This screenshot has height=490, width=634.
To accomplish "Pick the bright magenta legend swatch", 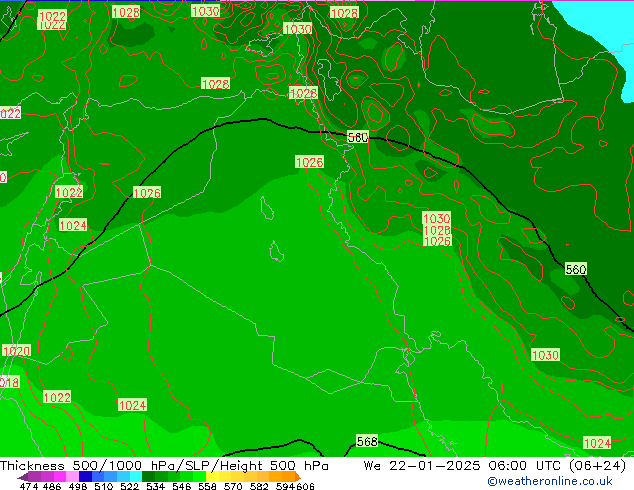I will coord(59,477).
